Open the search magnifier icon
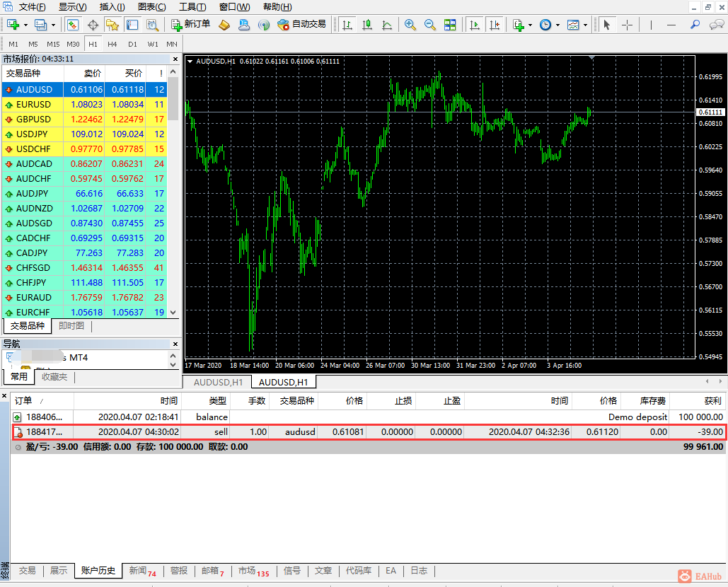 (x=695, y=25)
